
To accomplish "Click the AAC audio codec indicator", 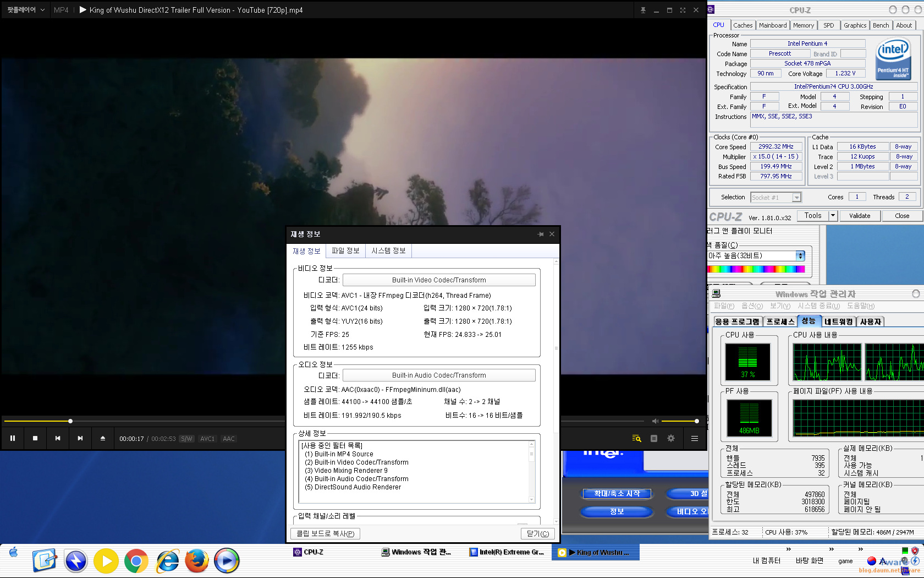I will click(229, 439).
